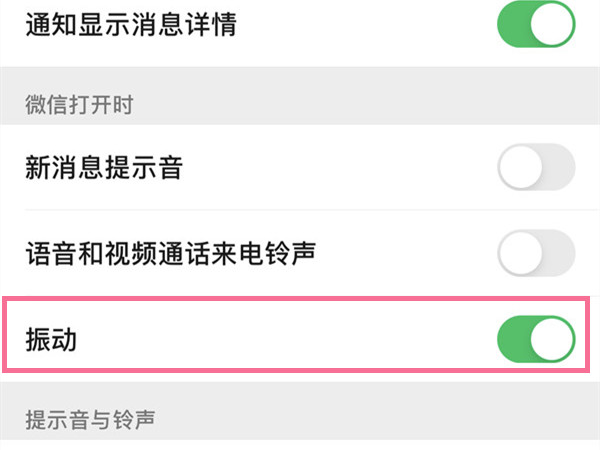Tap the 通知显示消息详情 label text
The image size is (600, 450).
130,27
